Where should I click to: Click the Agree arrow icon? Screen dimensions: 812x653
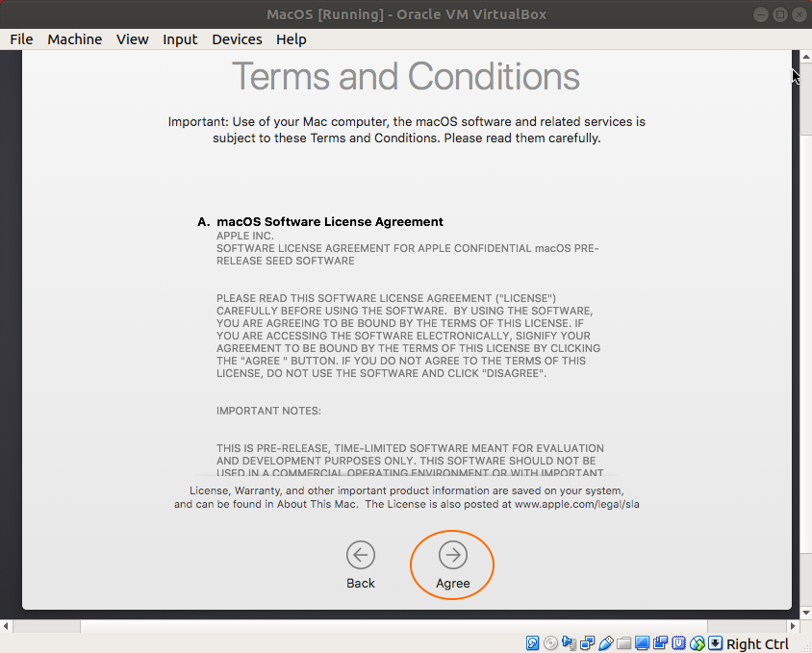click(453, 555)
